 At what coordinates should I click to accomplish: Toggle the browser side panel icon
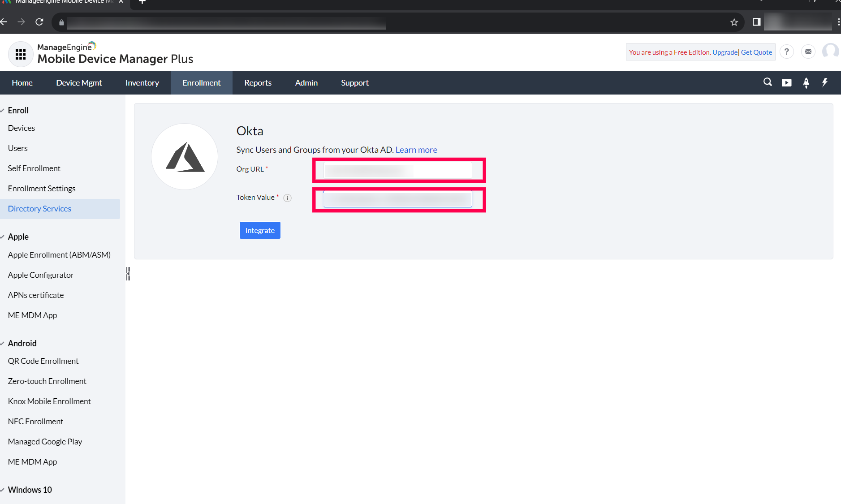[756, 22]
